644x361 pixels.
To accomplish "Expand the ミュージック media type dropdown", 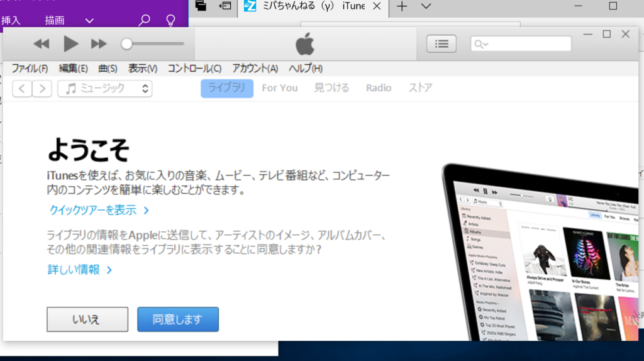I will point(105,88).
